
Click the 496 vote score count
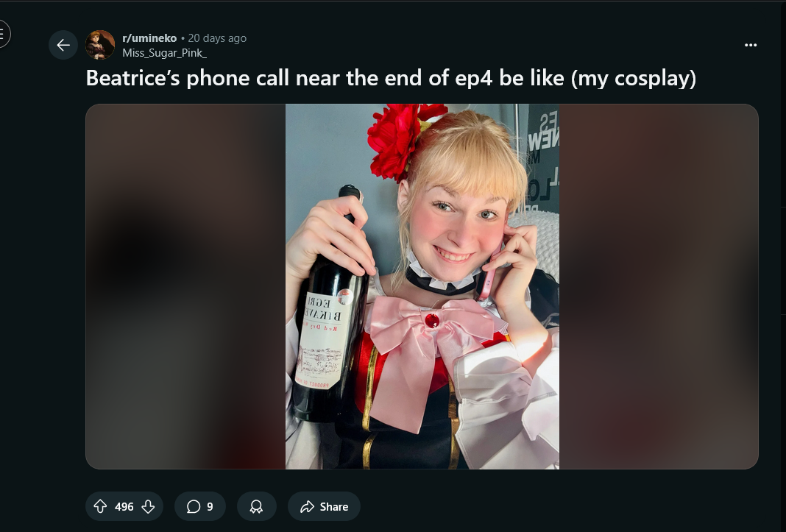(x=124, y=507)
